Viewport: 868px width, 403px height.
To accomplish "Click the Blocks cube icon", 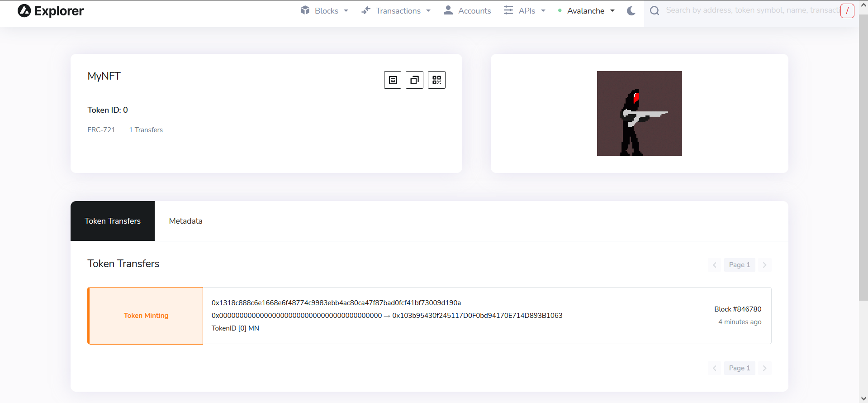I will (305, 10).
